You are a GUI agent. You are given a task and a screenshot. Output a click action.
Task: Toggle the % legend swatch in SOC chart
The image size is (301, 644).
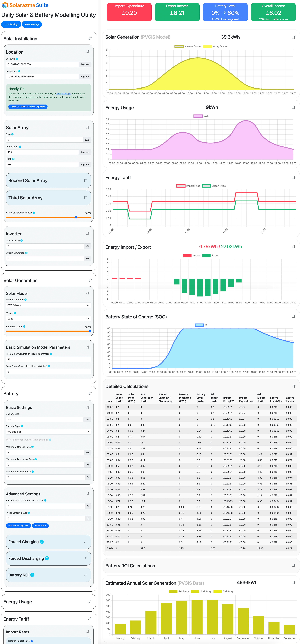coord(199,325)
